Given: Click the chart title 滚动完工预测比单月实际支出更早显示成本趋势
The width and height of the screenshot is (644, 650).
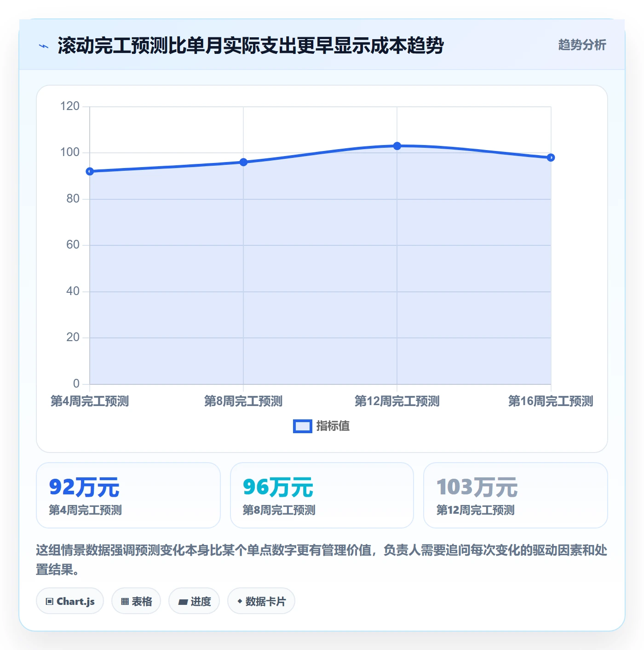Looking at the screenshot, I should (x=251, y=46).
